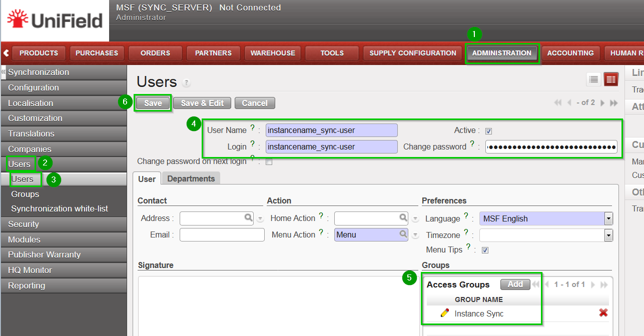Toggle the Active checkbox

pos(489,131)
